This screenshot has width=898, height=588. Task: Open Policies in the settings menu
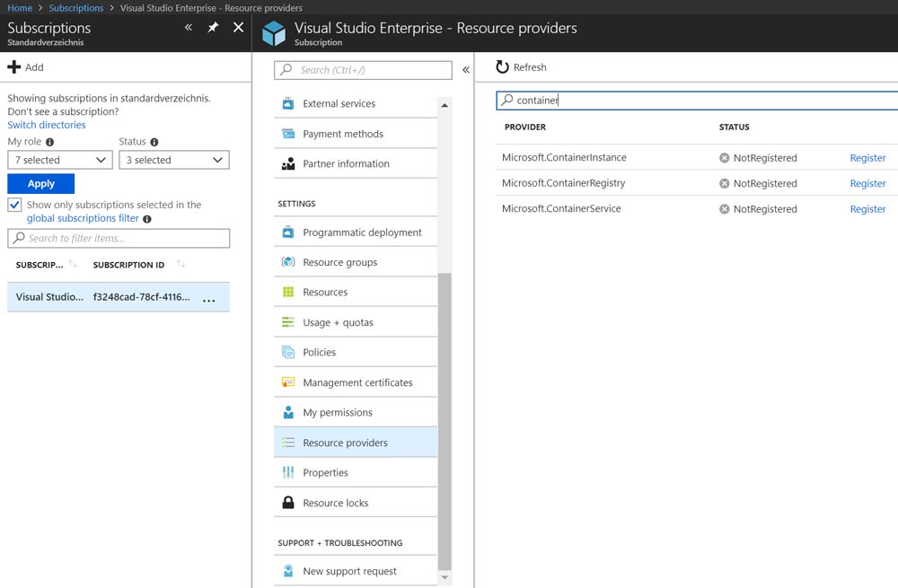point(320,352)
